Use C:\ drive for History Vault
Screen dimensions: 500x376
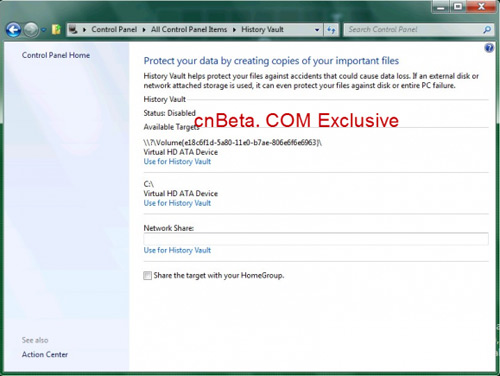point(177,203)
